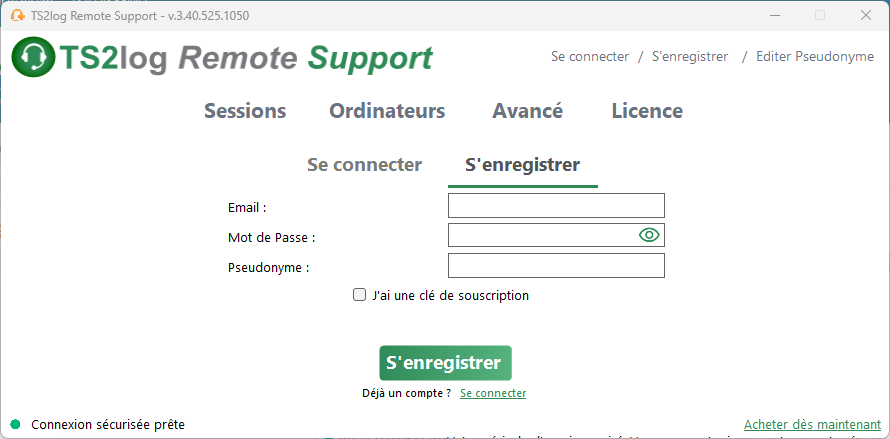Show password with the eye icon
890x439 pixels.
tap(649, 235)
